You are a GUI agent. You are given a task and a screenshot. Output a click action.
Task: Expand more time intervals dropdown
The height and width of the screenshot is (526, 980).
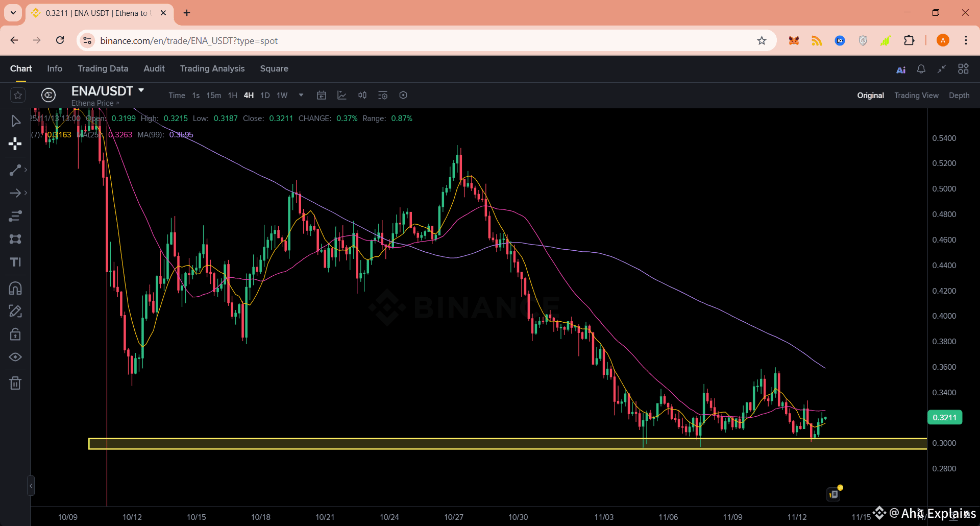[x=301, y=95]
